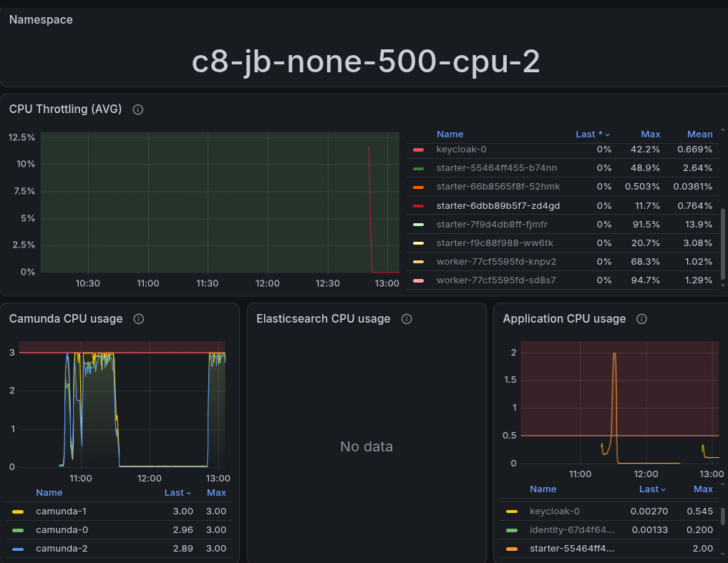The height and width of the screenshot is (563, 728).
Task: Open color picker for starter-7f9d4db8ff-fjmfr swatch
Action: click(x=418, y=224)
